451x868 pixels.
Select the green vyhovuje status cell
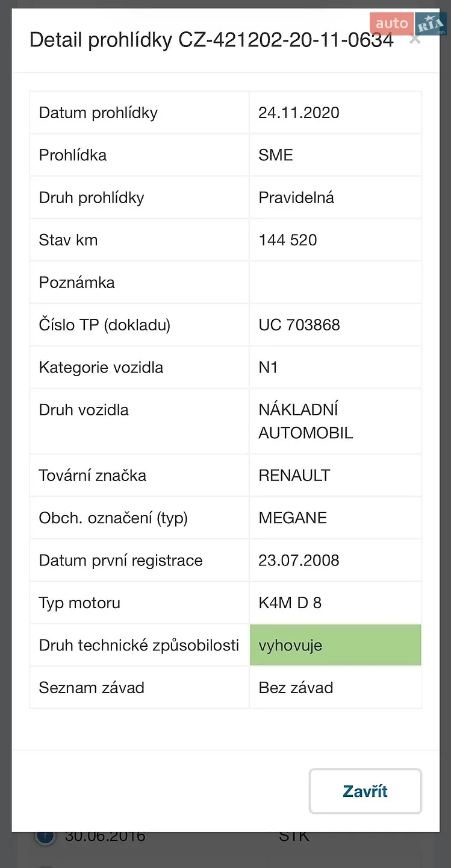(x=335, y=645)
